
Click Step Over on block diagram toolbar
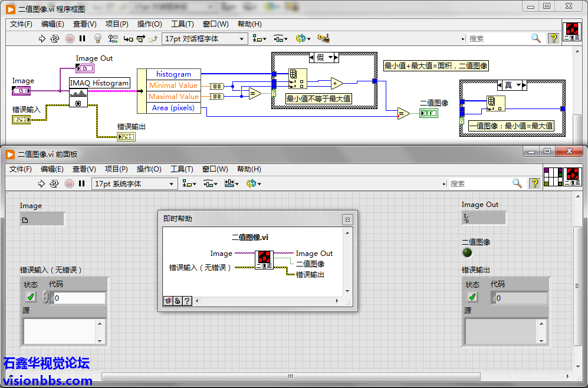[140, 38]
